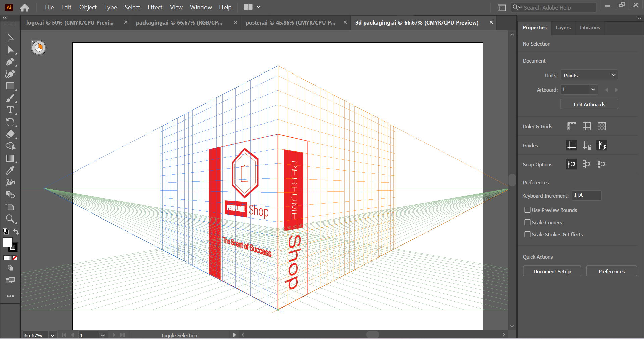Click the Document Setup button
The image size is (644, 339).
pos(552,271)
